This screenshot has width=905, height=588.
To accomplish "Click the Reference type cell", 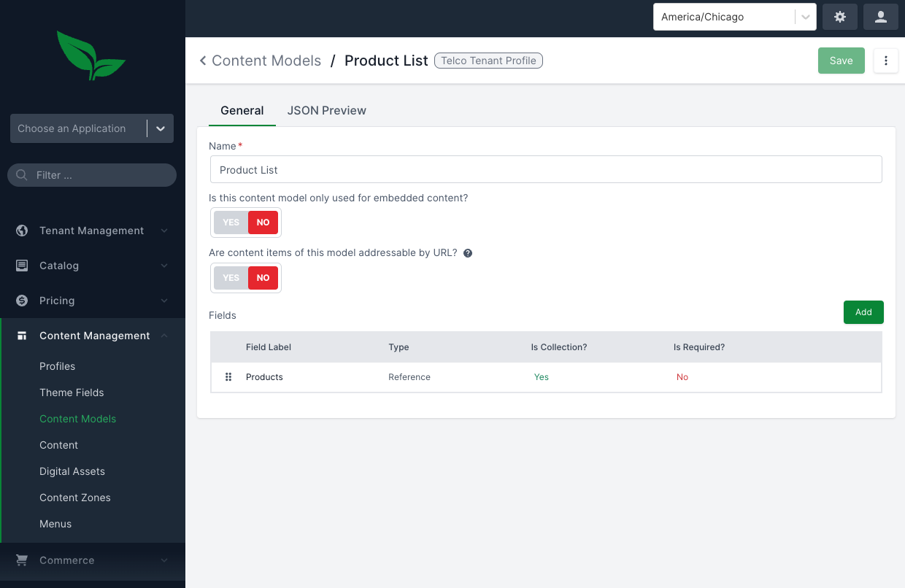I will point(409,377).
